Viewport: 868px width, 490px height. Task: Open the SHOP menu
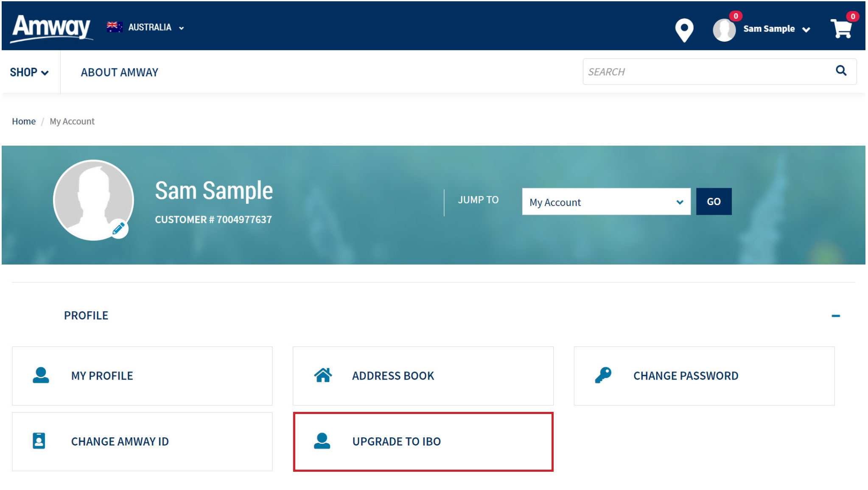tap(29, 72)
